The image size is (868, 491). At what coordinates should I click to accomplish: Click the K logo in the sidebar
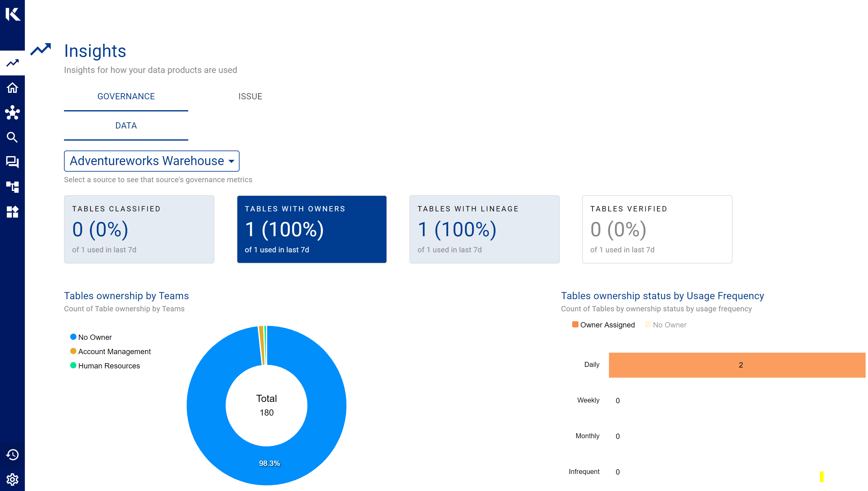(12, 14)
